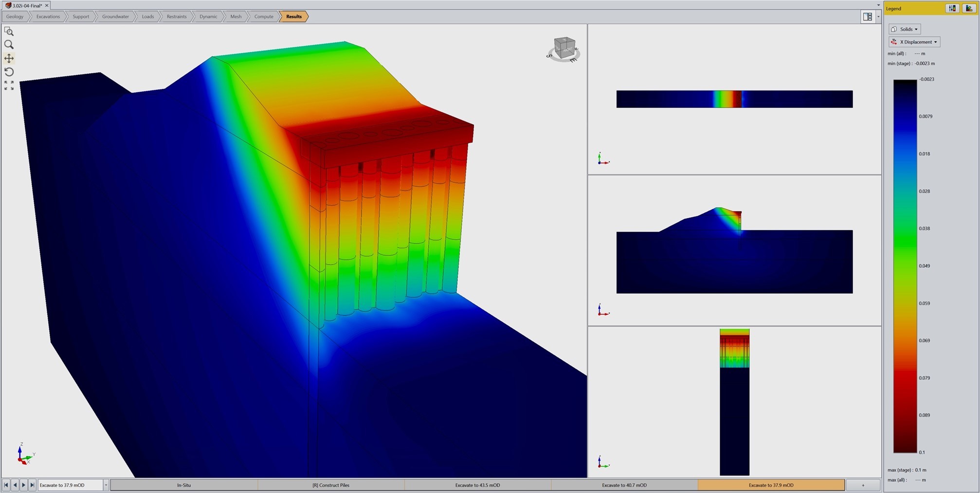The width and height of the screenshot is (980, 493).
Task: Jump to the first stage
Action: pyautogui.click(x=6, y=485)
